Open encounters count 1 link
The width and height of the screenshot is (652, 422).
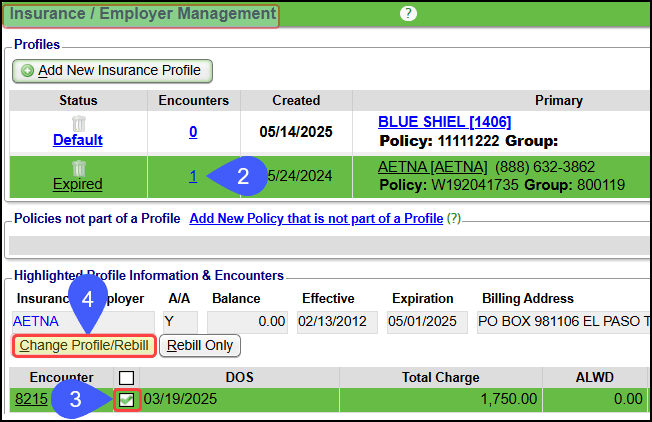pyautogui.click(x=193, y=176)
